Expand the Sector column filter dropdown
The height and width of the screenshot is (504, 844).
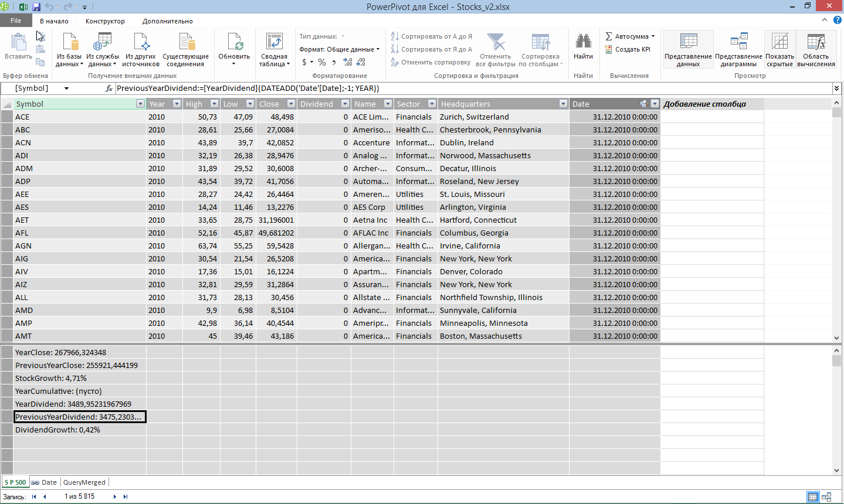[x=432, y=104]
